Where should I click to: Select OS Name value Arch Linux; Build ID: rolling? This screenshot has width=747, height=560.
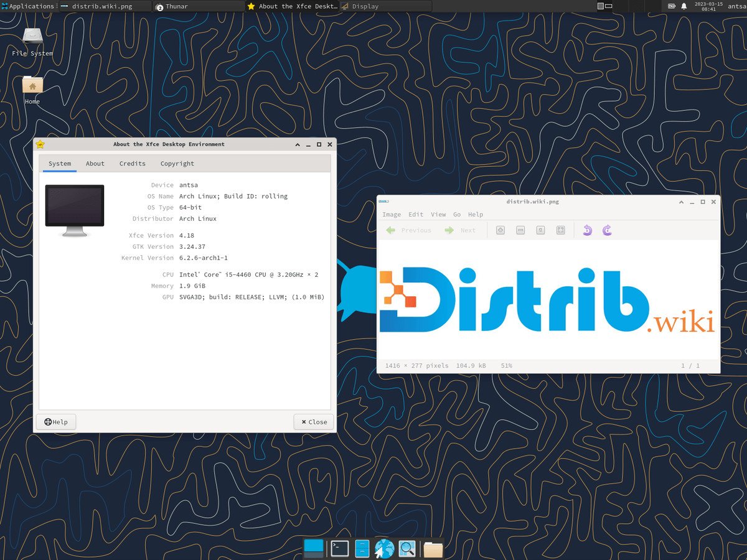[x=233, y=197]
